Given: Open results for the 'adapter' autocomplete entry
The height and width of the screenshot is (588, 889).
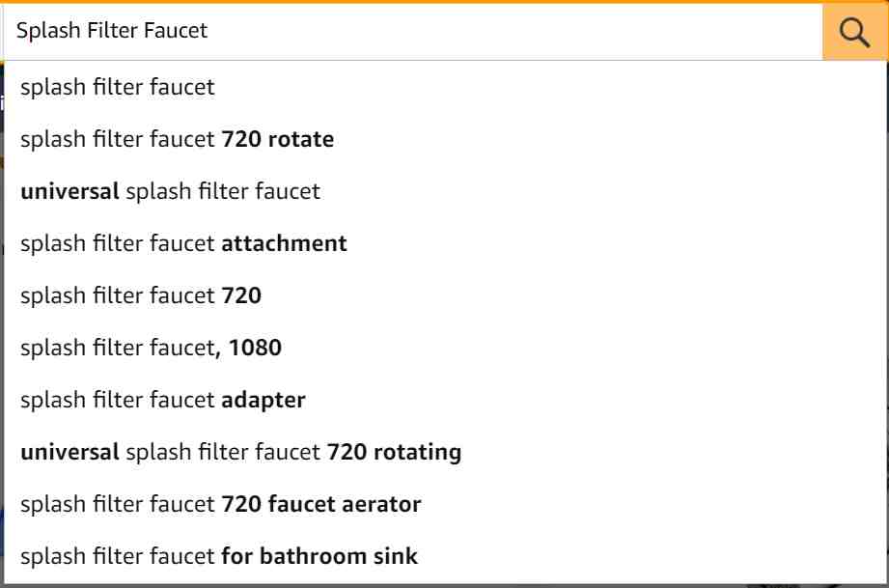Looking at the screenshot, I should click(x=445, y=401).
